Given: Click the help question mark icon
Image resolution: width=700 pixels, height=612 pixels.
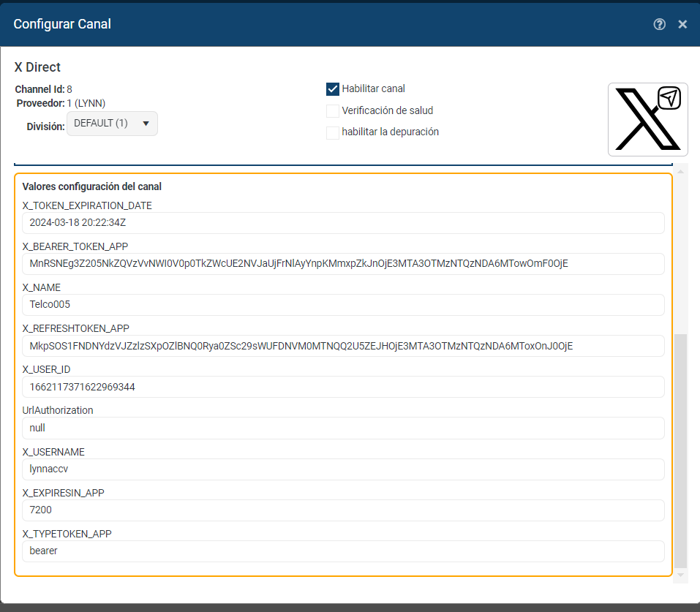Looking at the screenshot, I should (659, 24).
